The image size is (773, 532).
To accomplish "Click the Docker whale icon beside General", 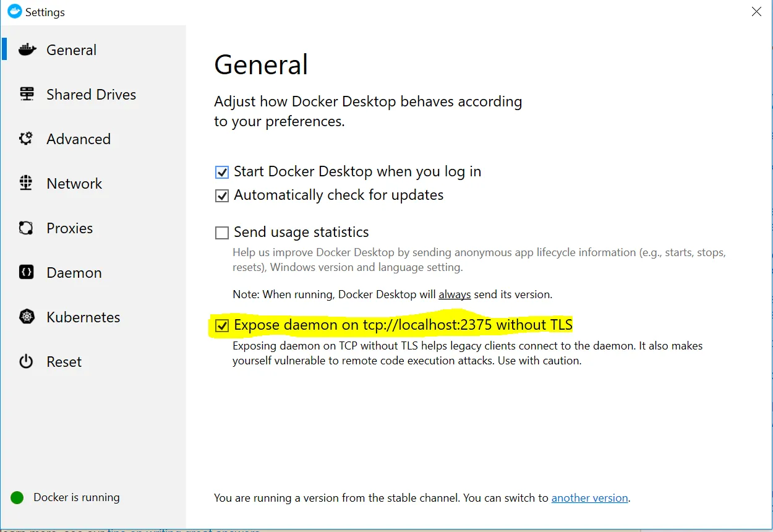I will 27,49.
